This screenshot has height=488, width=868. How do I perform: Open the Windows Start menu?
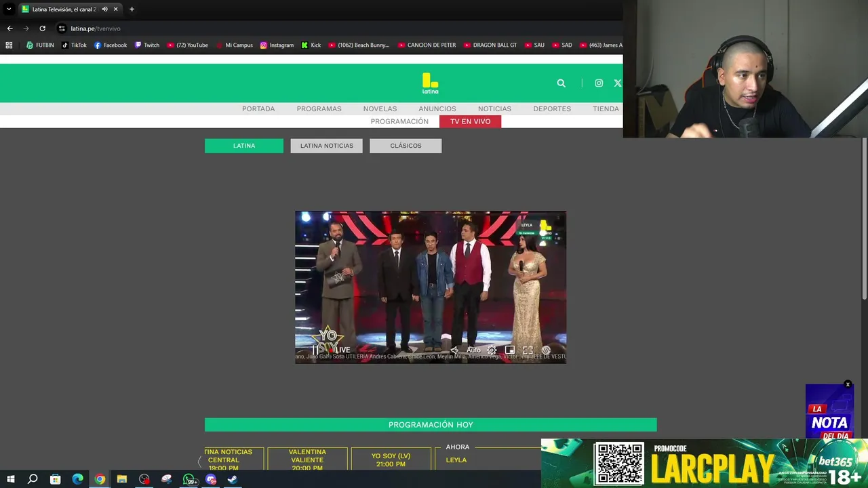tap(10, 479)
